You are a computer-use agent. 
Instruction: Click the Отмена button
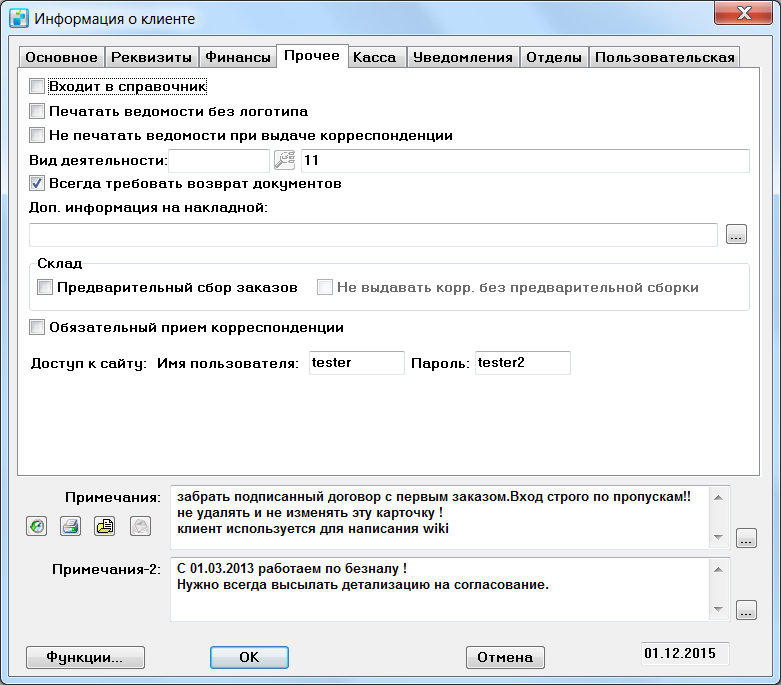[x=505, y=657]
